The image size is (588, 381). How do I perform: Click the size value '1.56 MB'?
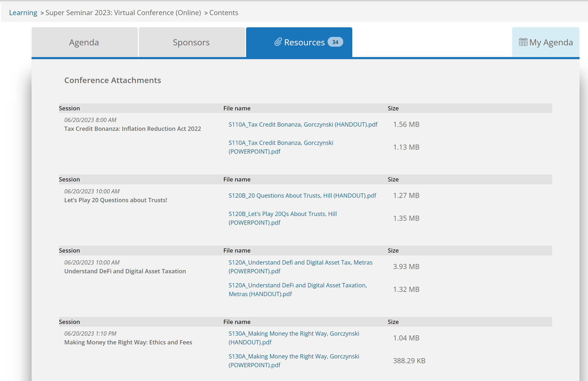[x=406, y=124]
